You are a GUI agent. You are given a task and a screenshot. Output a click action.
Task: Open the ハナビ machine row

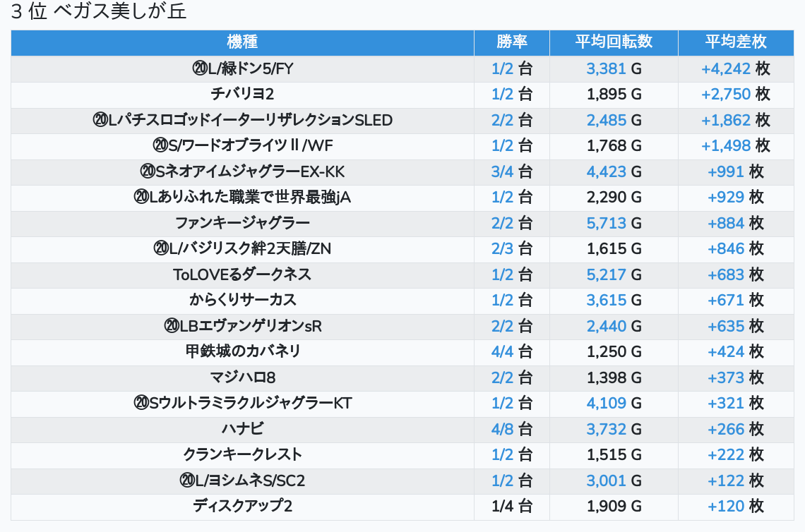point(242,429)
